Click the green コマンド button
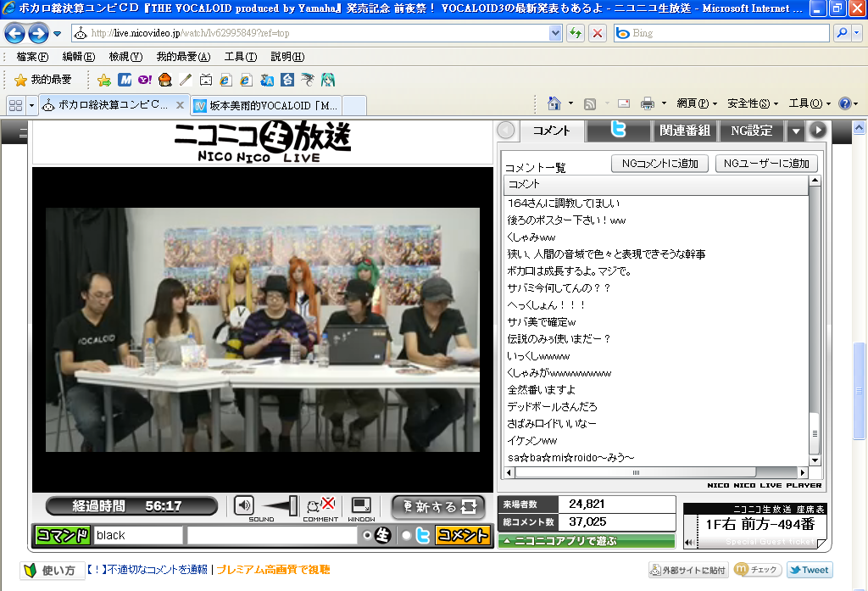Screen dimensions: 868x591 (x=63, y=535)
